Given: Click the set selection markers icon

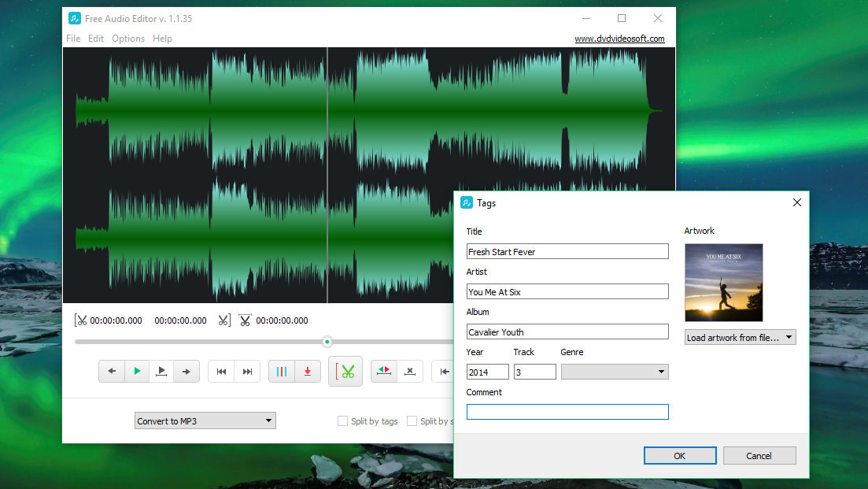Looking at the screenshot, I should tap(383, 371).
